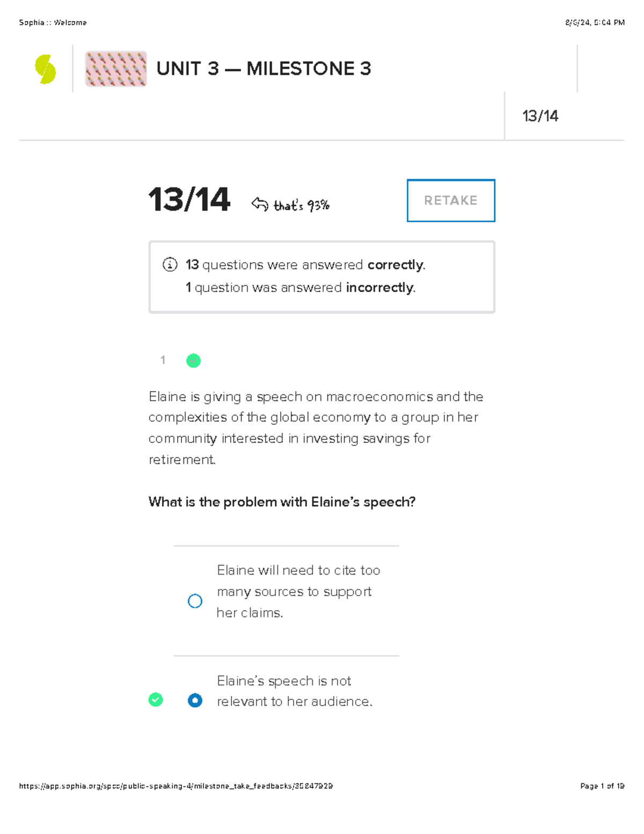Click 'What is the problem' question text
644x834 pixels.
[x=282, y=502]
